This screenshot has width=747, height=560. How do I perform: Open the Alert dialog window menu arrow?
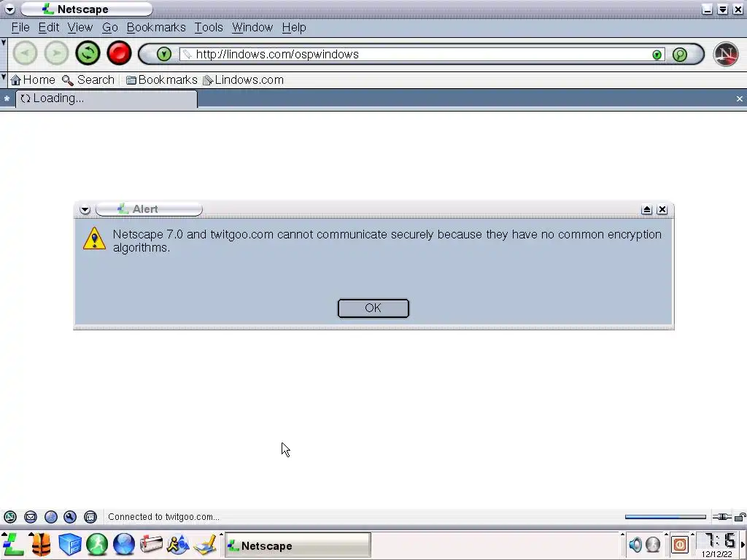pyautogui.click(x=85, y=209)
